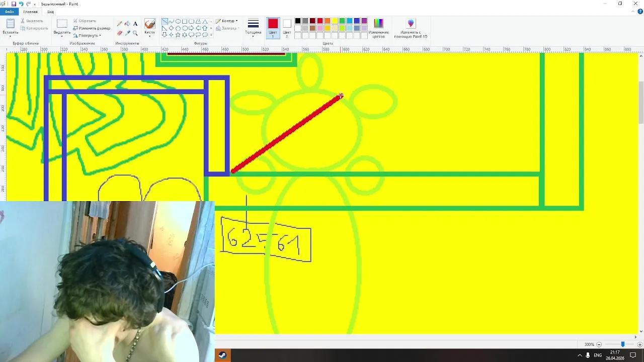Open the quick access toolbar customize arrow
The width and height of the screenshot is (644, 362).
pos(35,4)
